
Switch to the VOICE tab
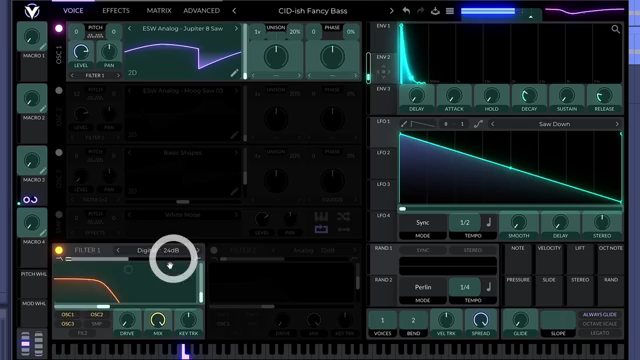[73, 11]
